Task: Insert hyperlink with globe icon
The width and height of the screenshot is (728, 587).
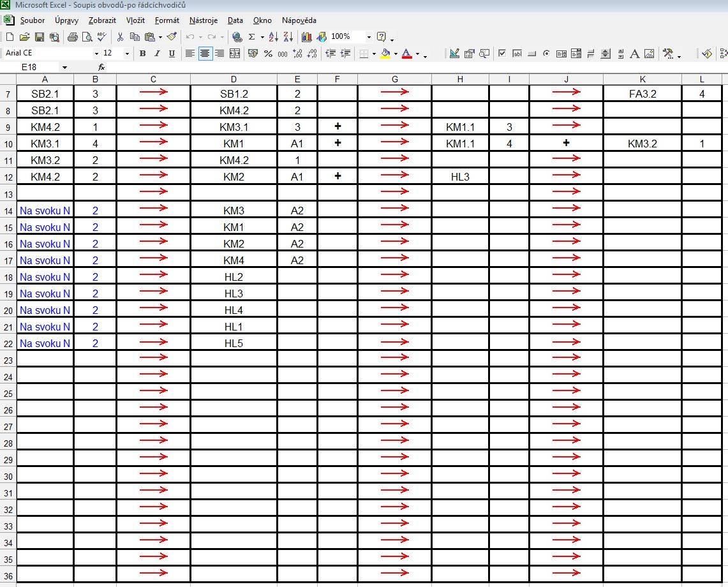Action: (237, 37)
